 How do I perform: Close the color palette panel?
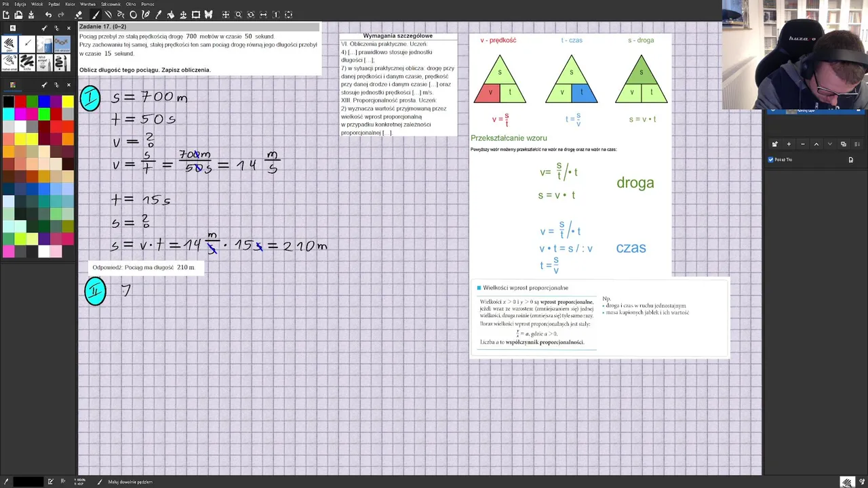(68, 85)
